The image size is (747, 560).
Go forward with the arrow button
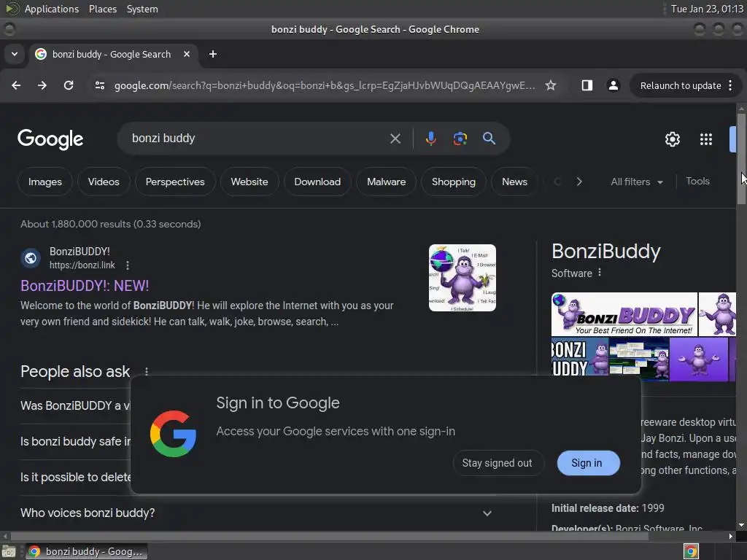click(42, 85)
